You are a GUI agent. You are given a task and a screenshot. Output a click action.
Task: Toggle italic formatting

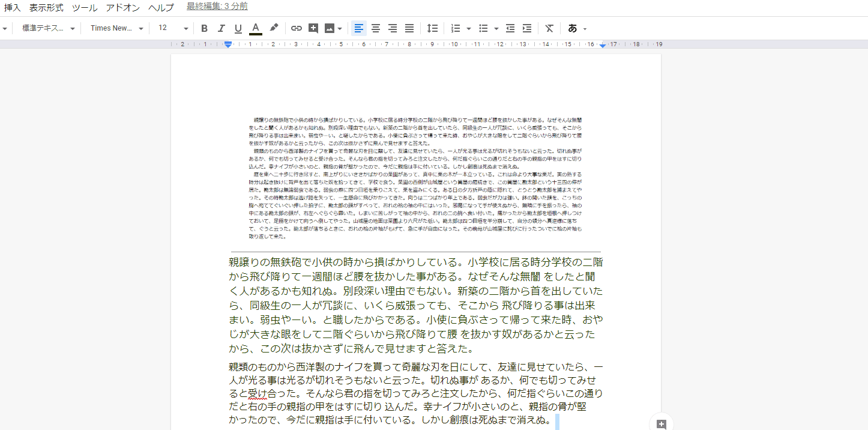(221, 28)
